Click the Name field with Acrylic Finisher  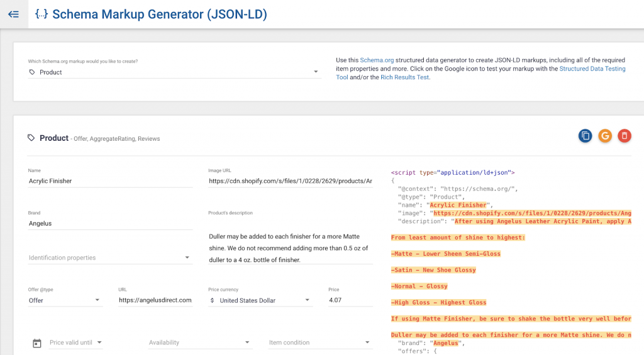pyautogui.click(x=110, y=181)
